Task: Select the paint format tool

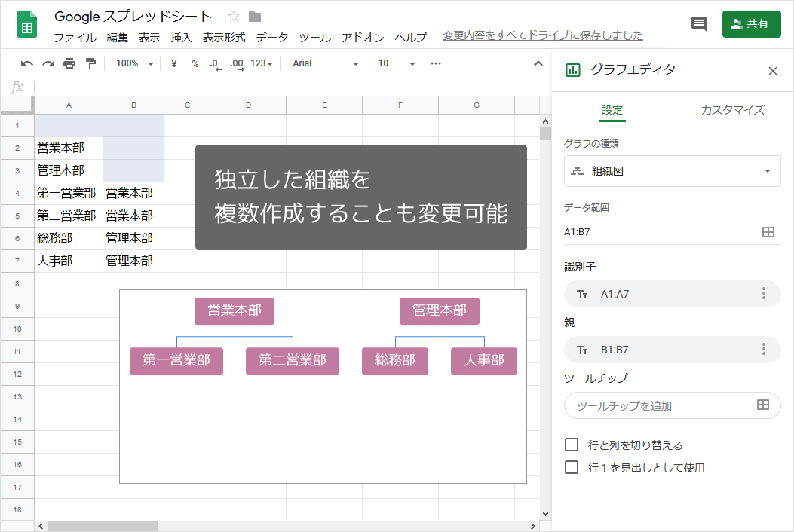Action: coord(88,63)
